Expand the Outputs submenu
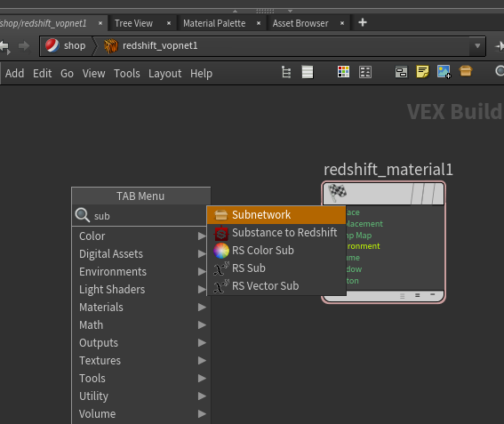The height and width of the screenshot is (424, 504). (x=141, y=343)
